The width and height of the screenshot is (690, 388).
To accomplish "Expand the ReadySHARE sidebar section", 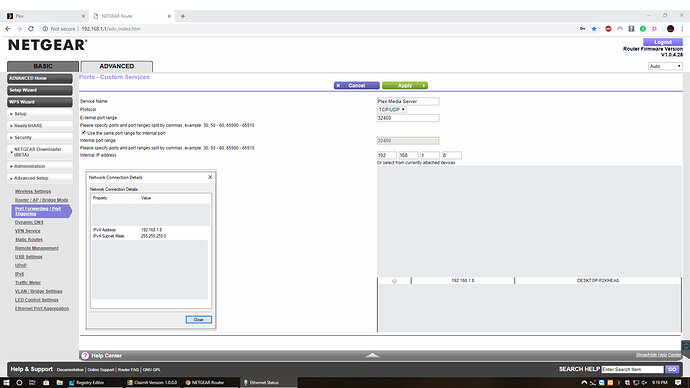I will click(40, 126).
